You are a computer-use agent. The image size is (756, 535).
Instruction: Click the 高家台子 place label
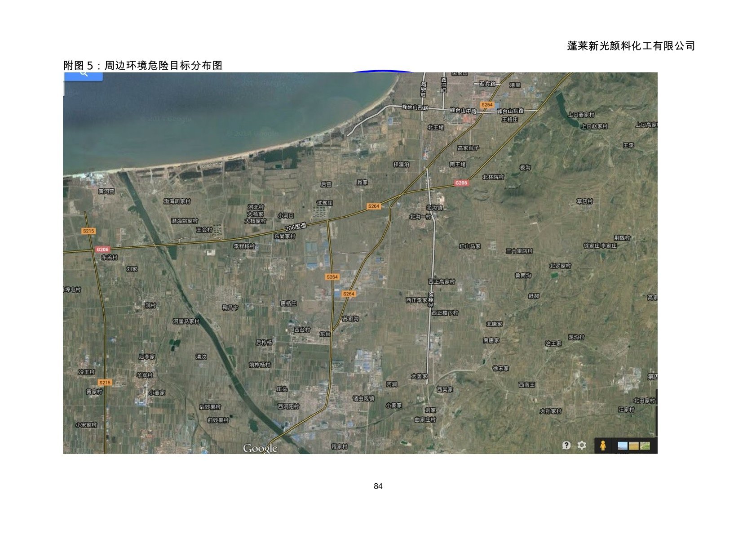(469, 148)
